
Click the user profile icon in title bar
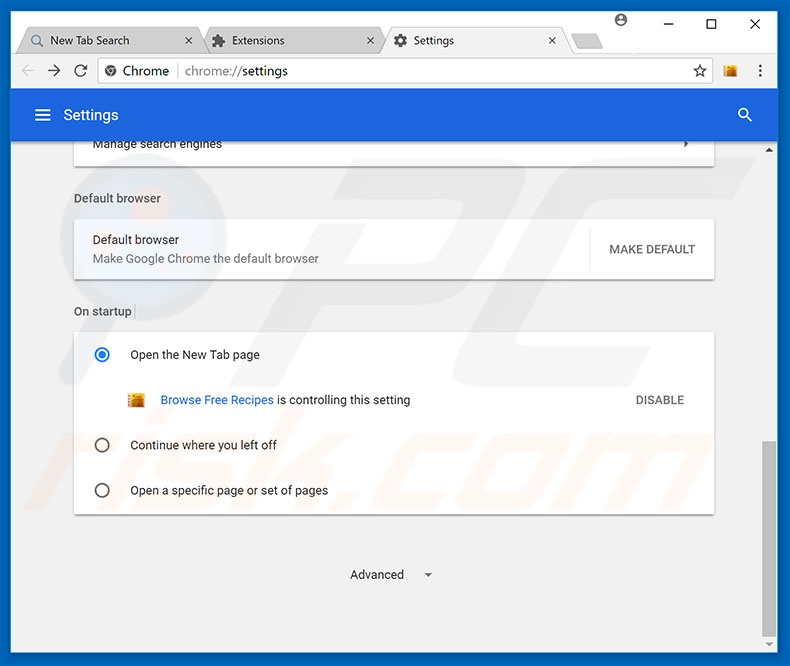[621, 20]
